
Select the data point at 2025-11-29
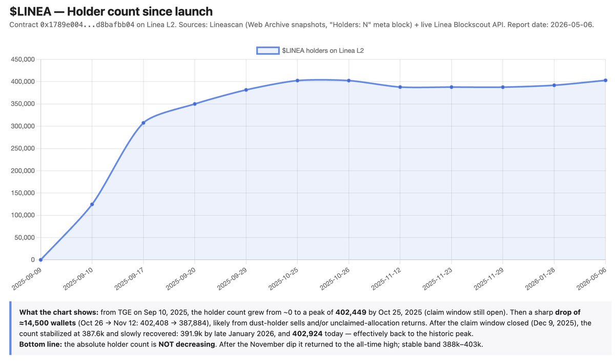point(503,87)
